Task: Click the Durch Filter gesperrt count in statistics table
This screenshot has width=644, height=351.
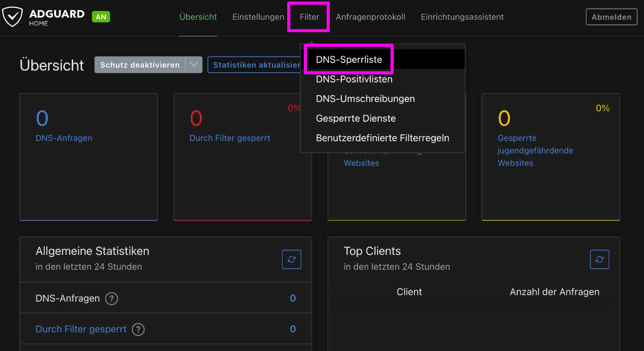Action: 293,329
